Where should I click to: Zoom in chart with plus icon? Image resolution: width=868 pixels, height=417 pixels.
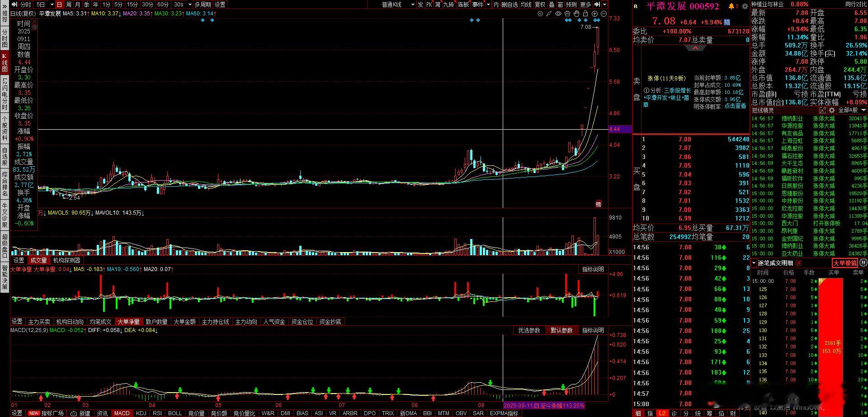595,14
